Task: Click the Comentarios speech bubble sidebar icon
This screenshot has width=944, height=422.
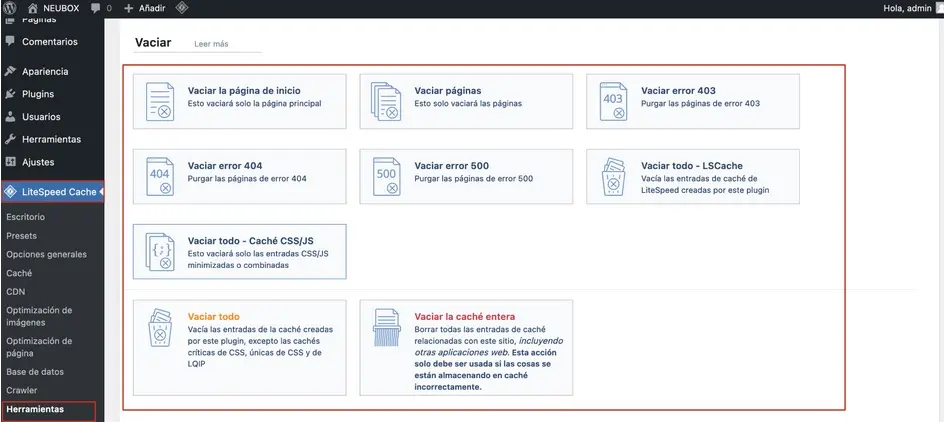Action: pyautogui.click(x=10, y=42)
